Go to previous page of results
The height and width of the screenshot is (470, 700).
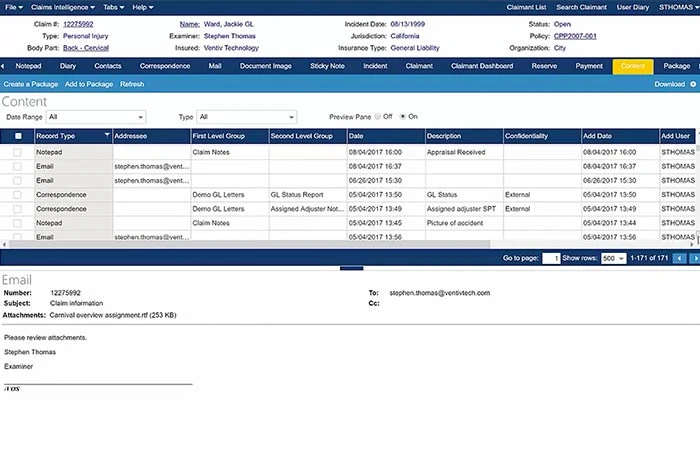click(x=680, y=258)
